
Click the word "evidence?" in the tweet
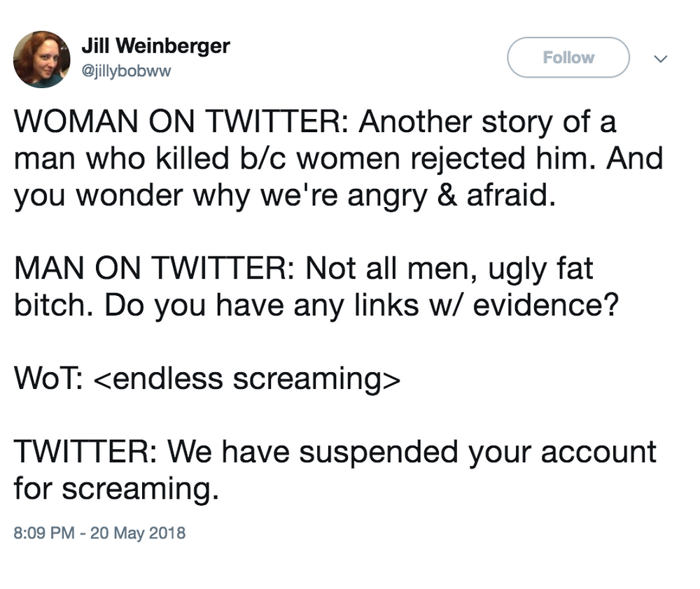click(x=546, y=306)
